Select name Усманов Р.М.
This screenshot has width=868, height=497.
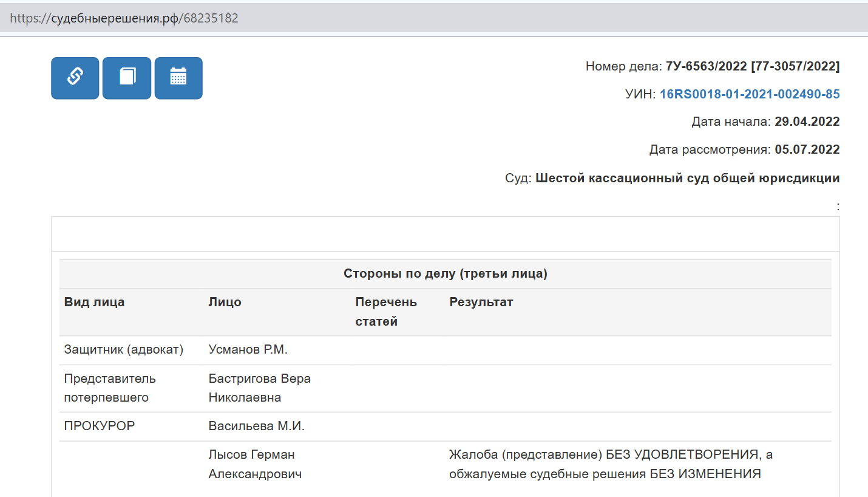(x=248, y=350)
